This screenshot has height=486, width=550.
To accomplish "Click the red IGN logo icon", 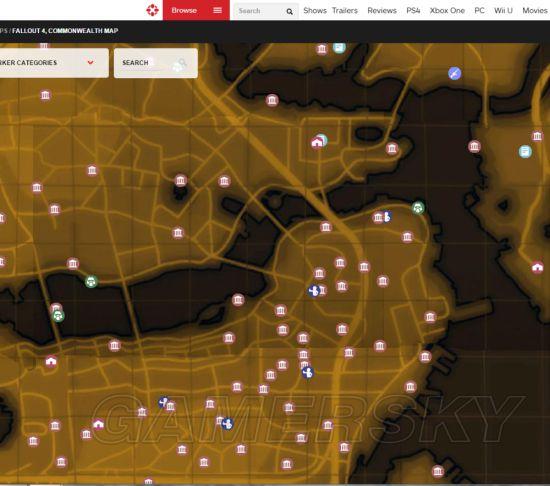I will [x=152, y=10].
